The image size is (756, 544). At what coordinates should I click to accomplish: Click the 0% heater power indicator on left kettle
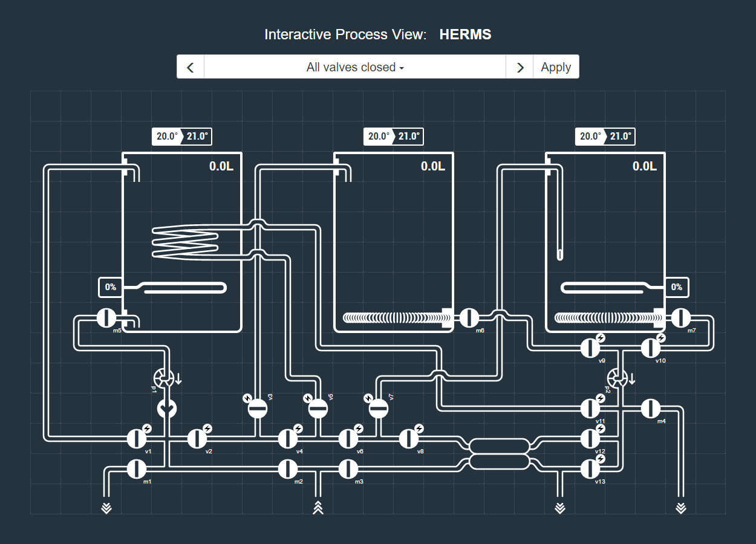click(x=110, y=287)
